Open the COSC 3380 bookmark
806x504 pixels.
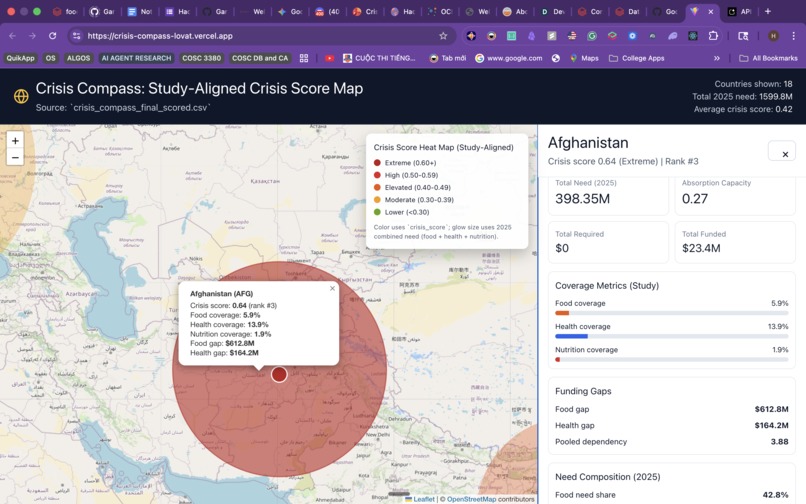pos(202,58)
